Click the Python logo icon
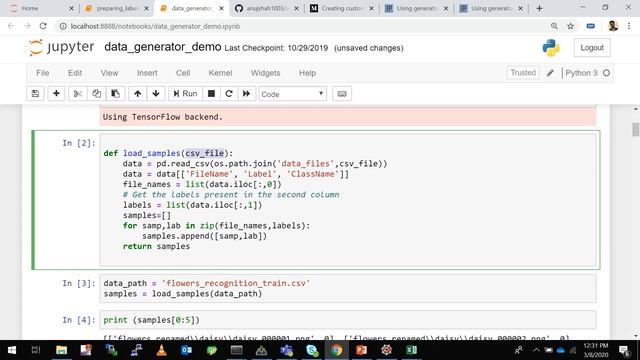The height and width of the screenshot is (360, 640). (x=551, y=48)
